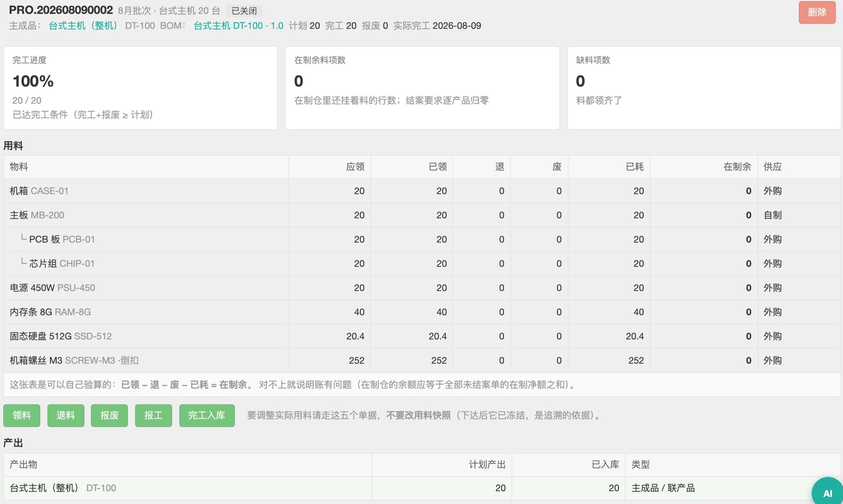843x504 pixels.
Task: Select the 机箱螺丝 M3 SCREW-M3 row
Action: pyautogui.click(x=422, y=361)
